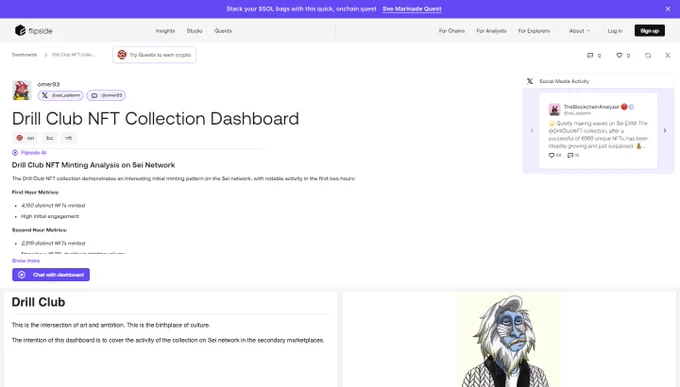Like the tweet via its heart icon
This screenshot has width=680, height=387.
click(x=552, y=155)
